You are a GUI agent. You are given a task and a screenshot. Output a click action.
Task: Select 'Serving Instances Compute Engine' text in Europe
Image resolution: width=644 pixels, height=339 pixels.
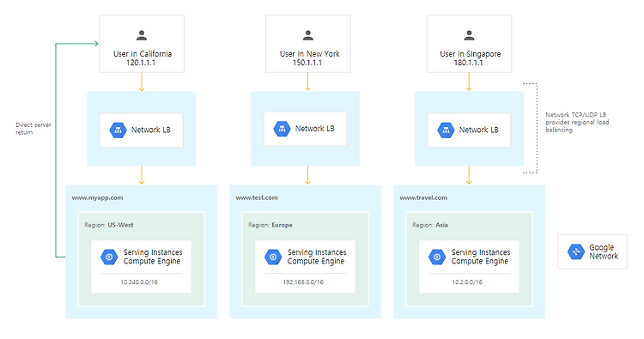317,257
